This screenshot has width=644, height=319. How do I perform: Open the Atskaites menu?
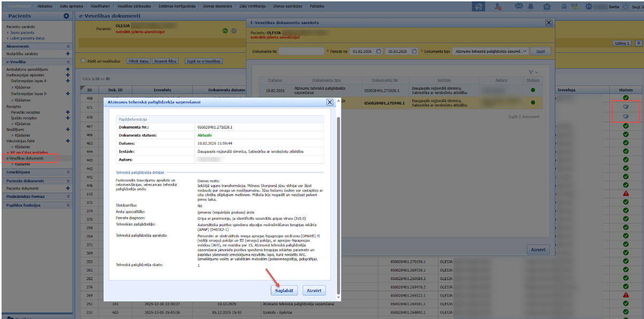click(45, 5)
